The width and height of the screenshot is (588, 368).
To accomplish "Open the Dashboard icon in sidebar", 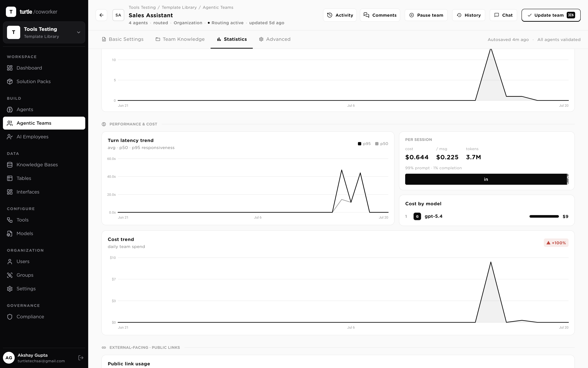I will coord(10,68).
